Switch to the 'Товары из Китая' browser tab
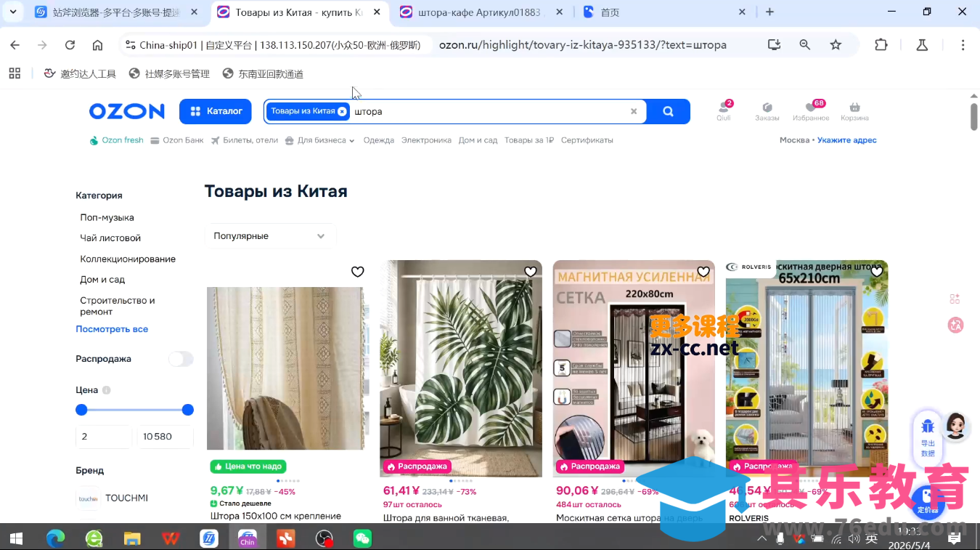This screenshot has width=980, height=550. coord(299,12)
